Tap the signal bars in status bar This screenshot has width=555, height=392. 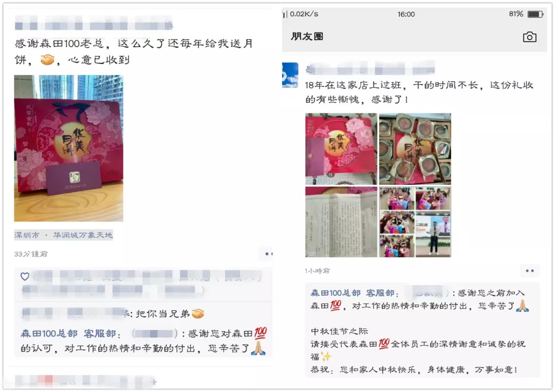285,14
